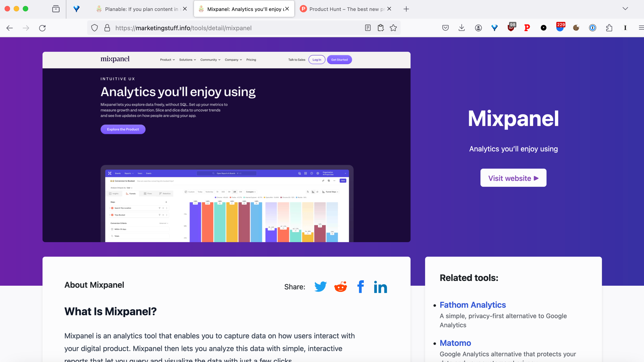Share on Reddit
The width and height of the screenshot is (644, 362).
tap(340, 287)
